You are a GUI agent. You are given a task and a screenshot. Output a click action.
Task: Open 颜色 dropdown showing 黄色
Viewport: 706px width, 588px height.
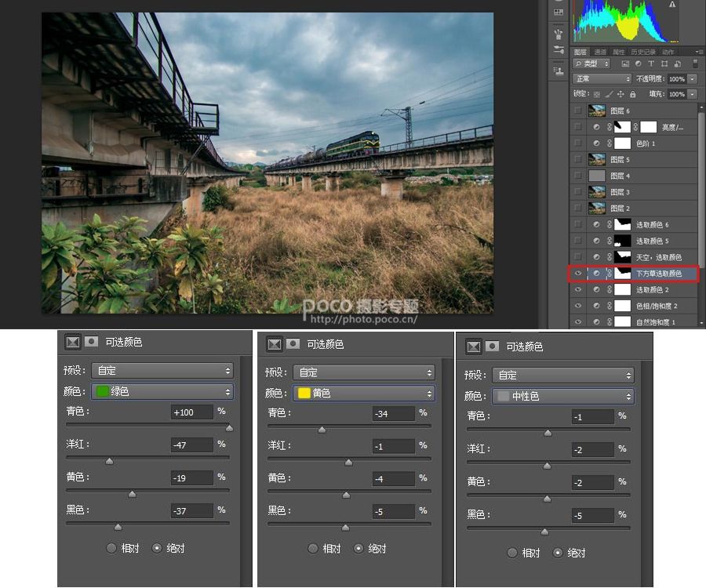point(364,394)
